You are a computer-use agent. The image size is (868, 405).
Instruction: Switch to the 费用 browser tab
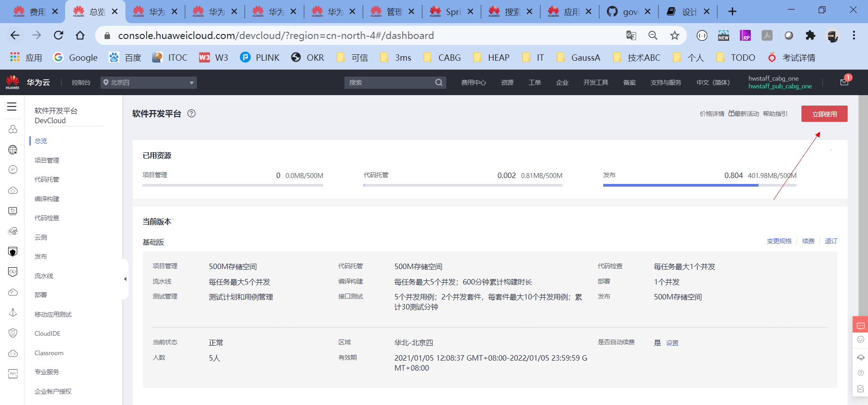[x=35, y=12]
